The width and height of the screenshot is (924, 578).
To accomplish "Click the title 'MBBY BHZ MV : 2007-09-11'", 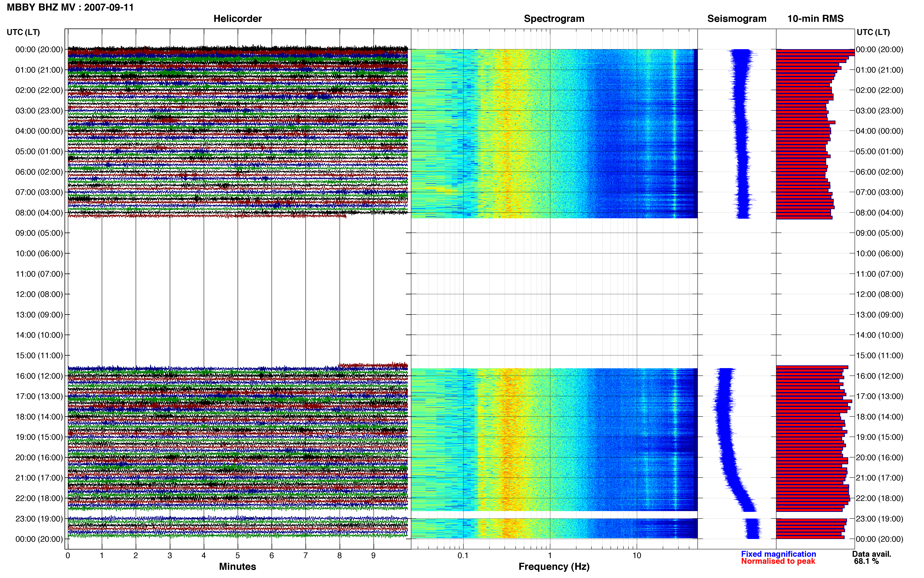I will click(x=70, y=7).
